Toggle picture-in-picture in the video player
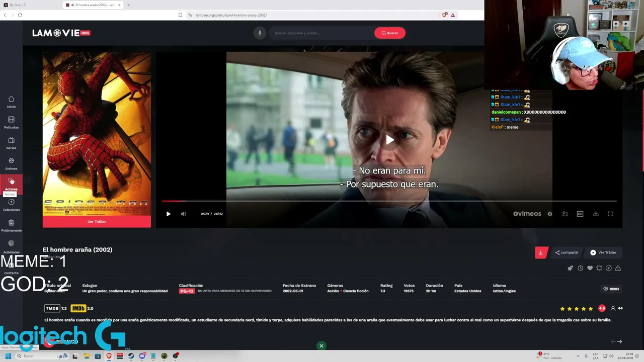Viewport: 644px width, 362px height. tap(565, 214)
